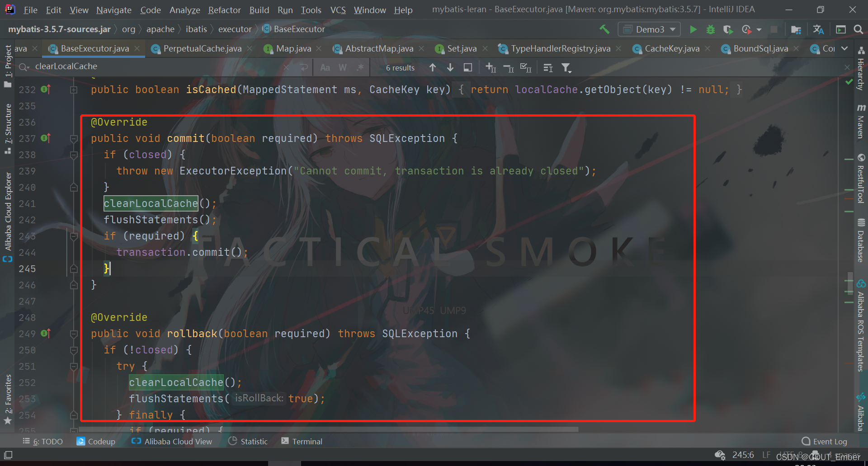Expand folded isCached method on line 232

point(74,90)
